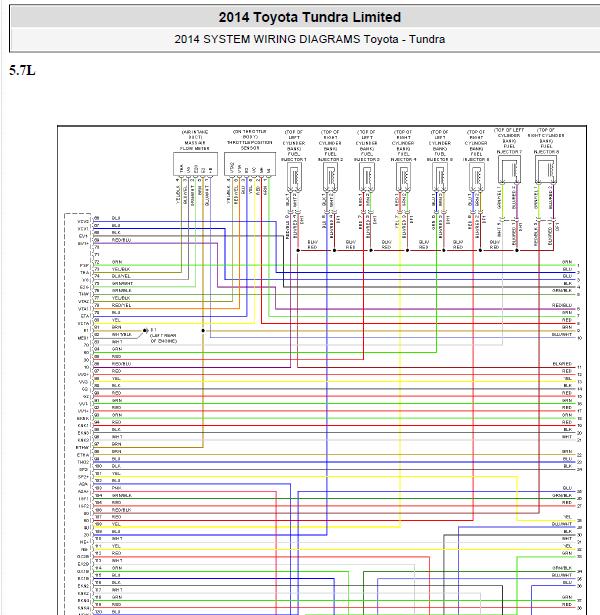Screen dimensions: 600x615
Task: Click the 'RED/BLU' wire label at pin 69
Action: (122, 240)
